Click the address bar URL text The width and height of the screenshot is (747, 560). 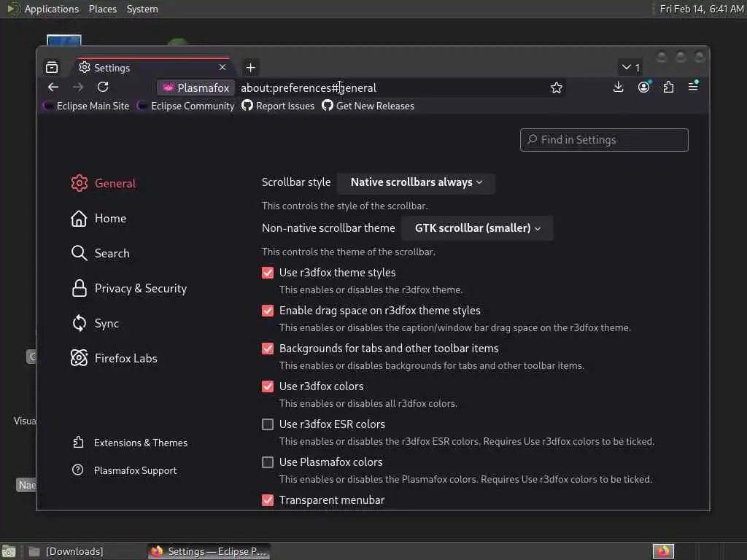[309, 88]
